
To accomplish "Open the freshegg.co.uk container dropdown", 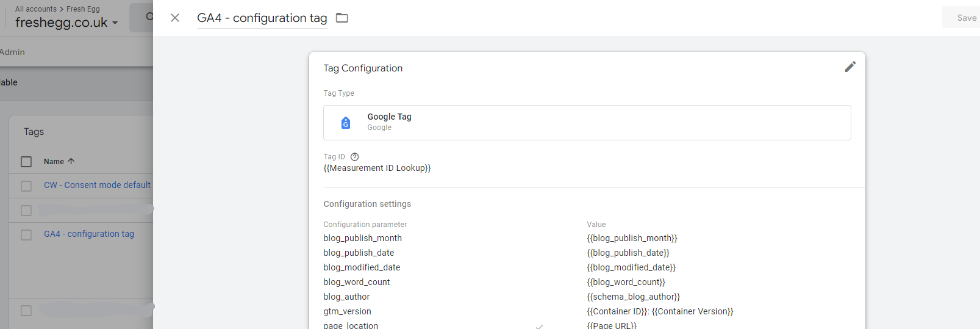I will pos(66,23).
